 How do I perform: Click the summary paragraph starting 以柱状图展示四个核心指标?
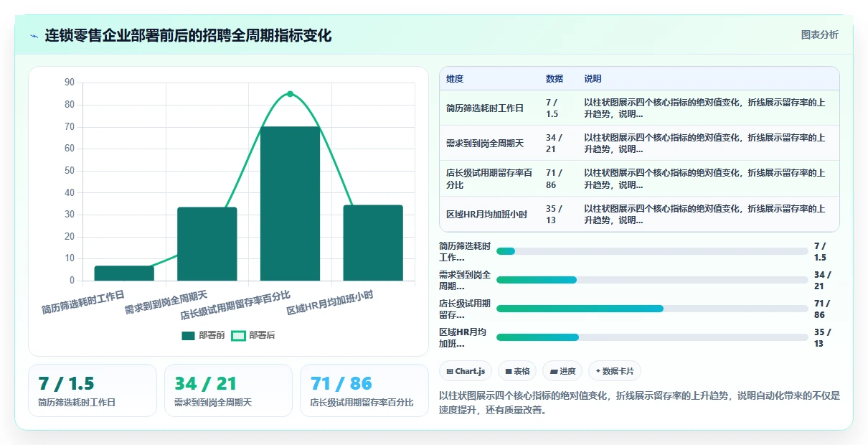pyautogui.click(x=638, y=403)
